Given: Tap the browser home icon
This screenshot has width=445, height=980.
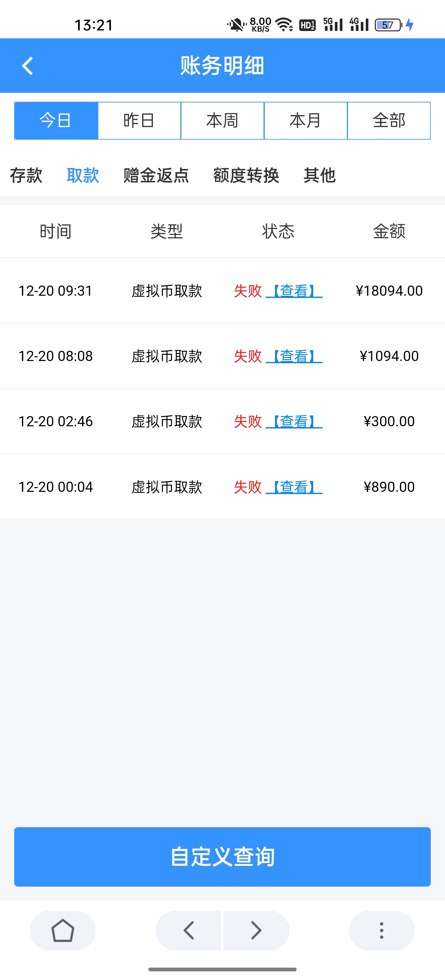Looking at the screenshot, I should pos(62,931).
